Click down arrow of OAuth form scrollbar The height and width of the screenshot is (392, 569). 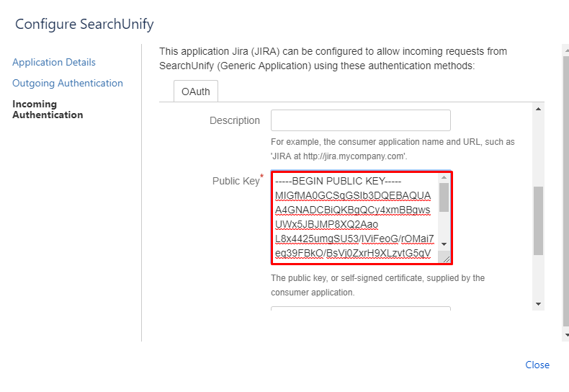[538, 304]
